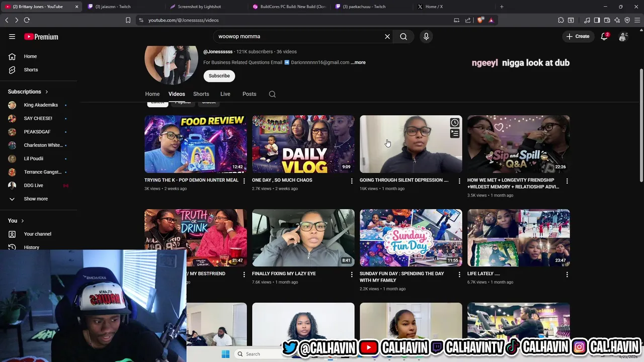Open Your channel in the sidebar
The height and width of the screenshot is (362, 644).
38,234
